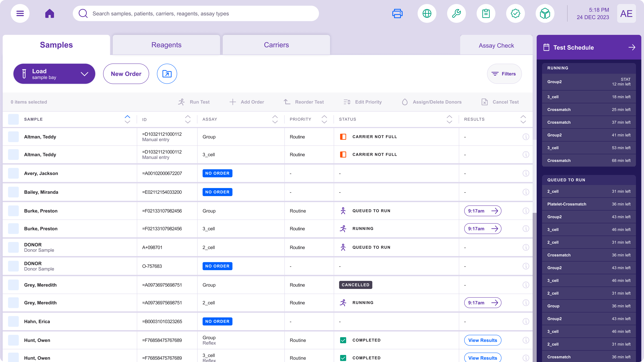Expand the Load sample bay dropdown
Image resolution: width=644 pixels, height=362 pixels.
pos(84,74)
